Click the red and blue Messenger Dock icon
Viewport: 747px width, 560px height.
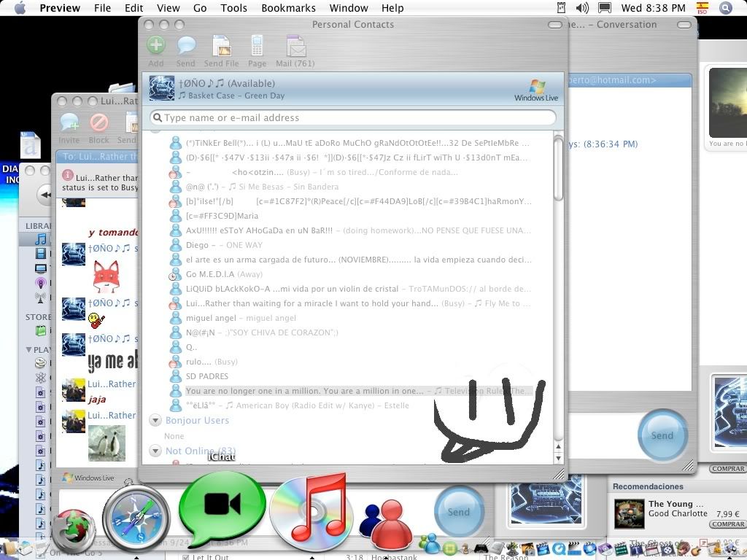[x=385, y=525]
